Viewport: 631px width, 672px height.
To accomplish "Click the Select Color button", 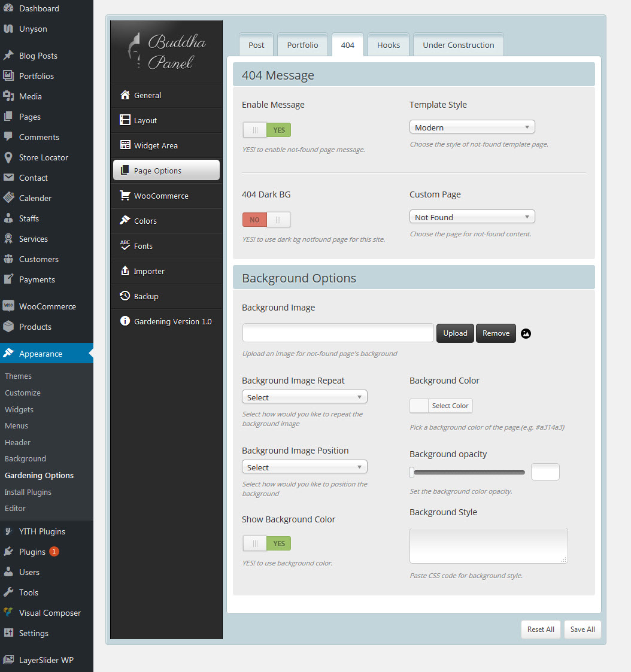I will tap(450, 406).
